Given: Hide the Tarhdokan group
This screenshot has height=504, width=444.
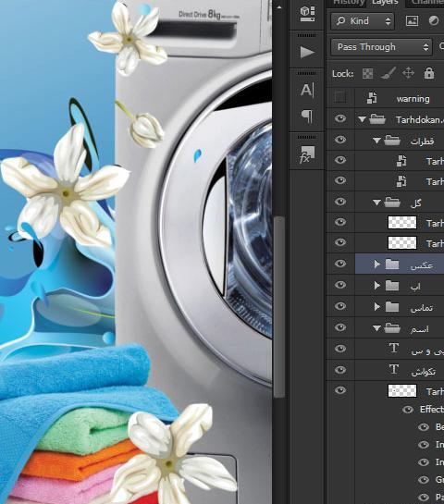Looking at the screenshot, I should 340,118.
